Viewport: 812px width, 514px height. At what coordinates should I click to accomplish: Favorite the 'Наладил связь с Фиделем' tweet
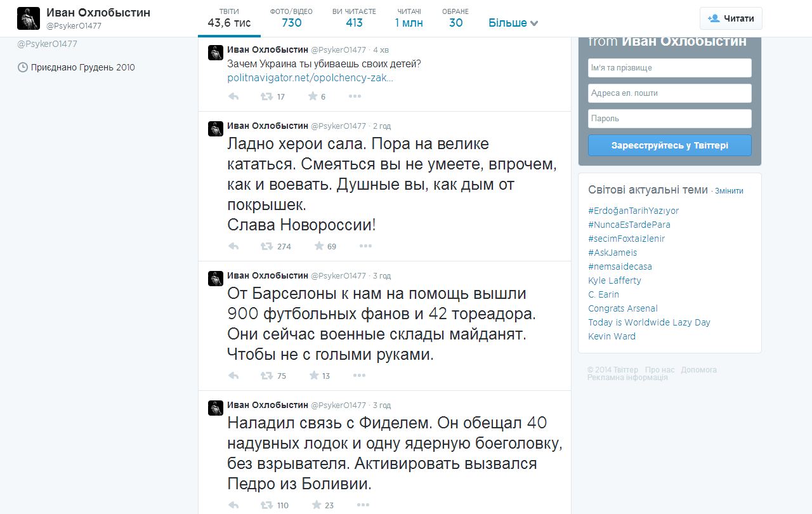coord(316,505)
